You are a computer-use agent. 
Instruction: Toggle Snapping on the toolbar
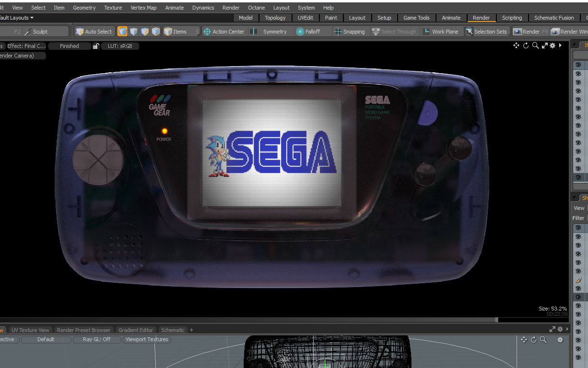pyautogui.click(x=349, y=32)
